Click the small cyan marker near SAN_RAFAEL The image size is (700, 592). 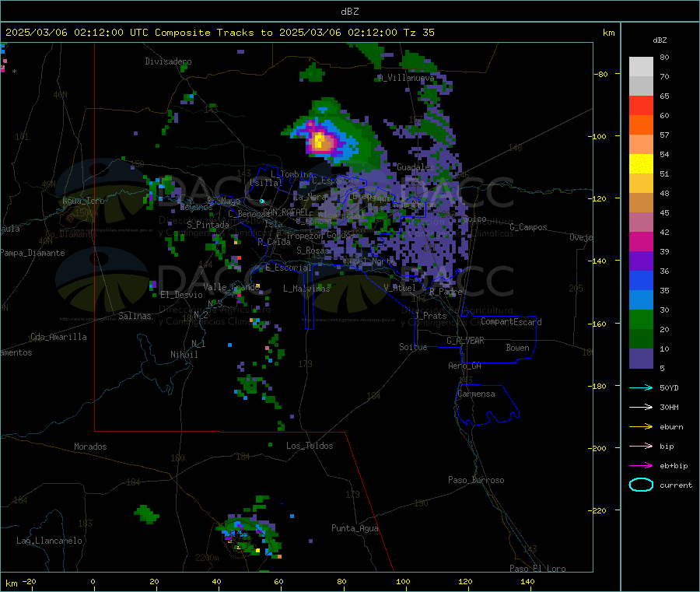(x=262, y=201)
